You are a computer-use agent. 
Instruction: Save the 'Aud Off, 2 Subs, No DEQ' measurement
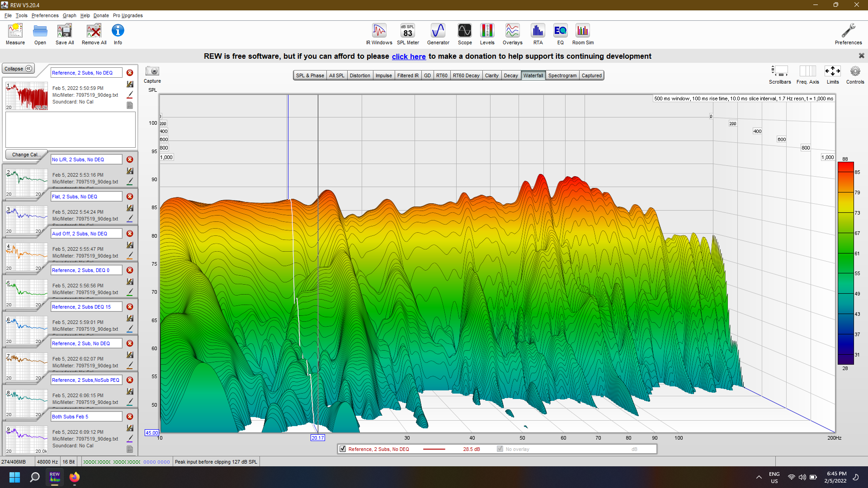pyautogui.click(x=130, y=245)
